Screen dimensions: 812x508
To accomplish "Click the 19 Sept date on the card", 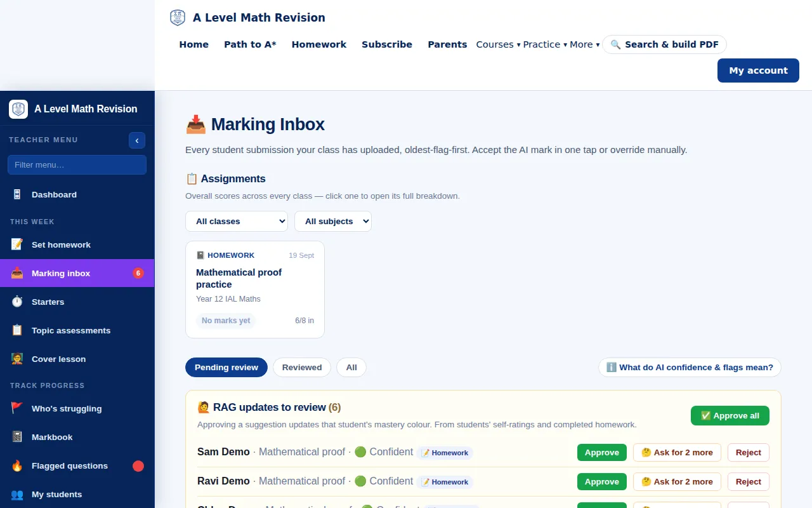I will coord(301,255).
